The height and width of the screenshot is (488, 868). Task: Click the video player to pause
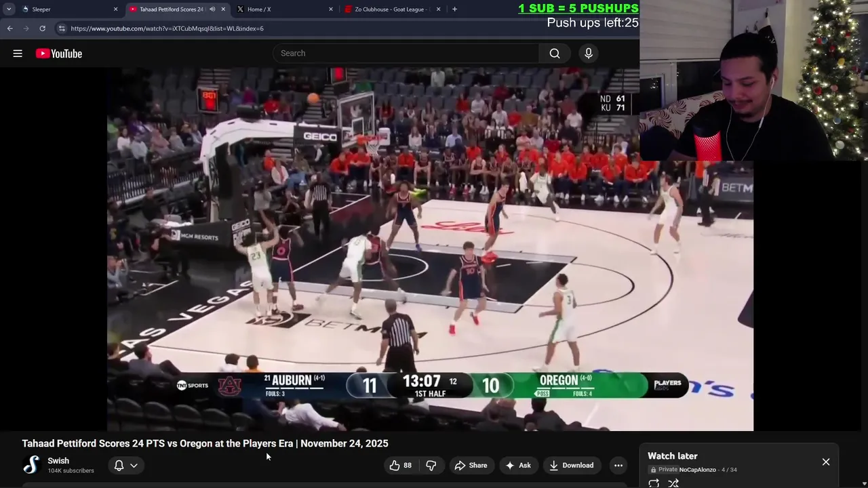430,249
